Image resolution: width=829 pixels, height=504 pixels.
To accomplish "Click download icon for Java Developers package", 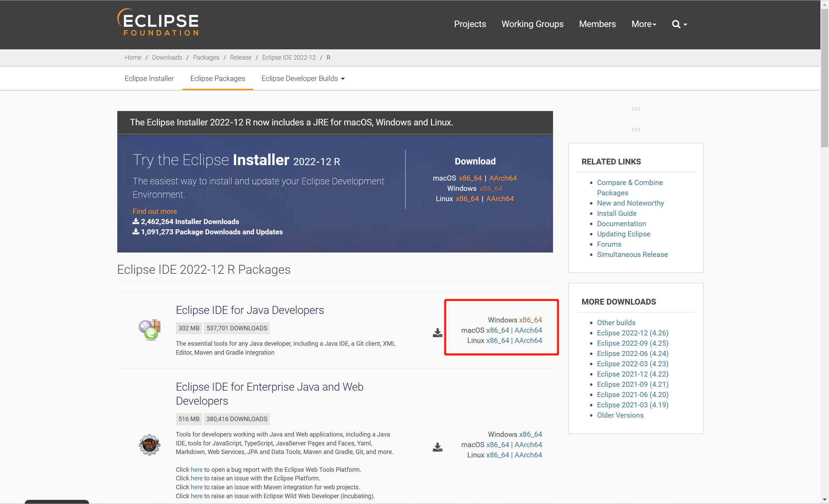I will pos(437,333).
